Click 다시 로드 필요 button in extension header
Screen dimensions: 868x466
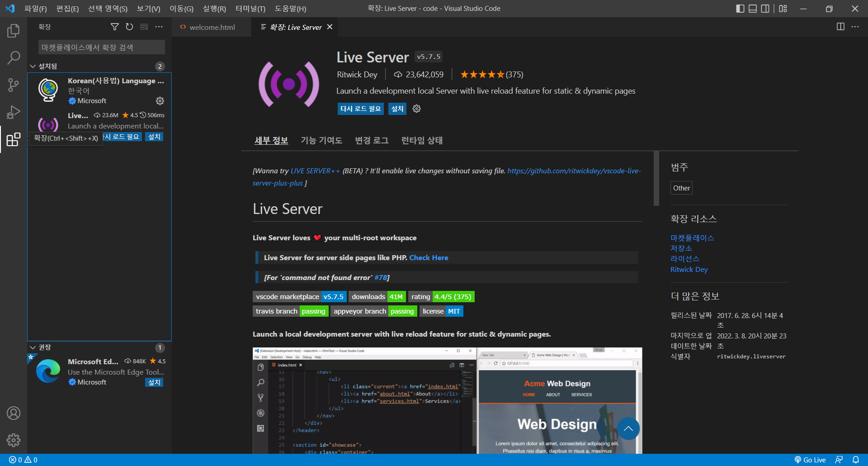click(360, 109)
